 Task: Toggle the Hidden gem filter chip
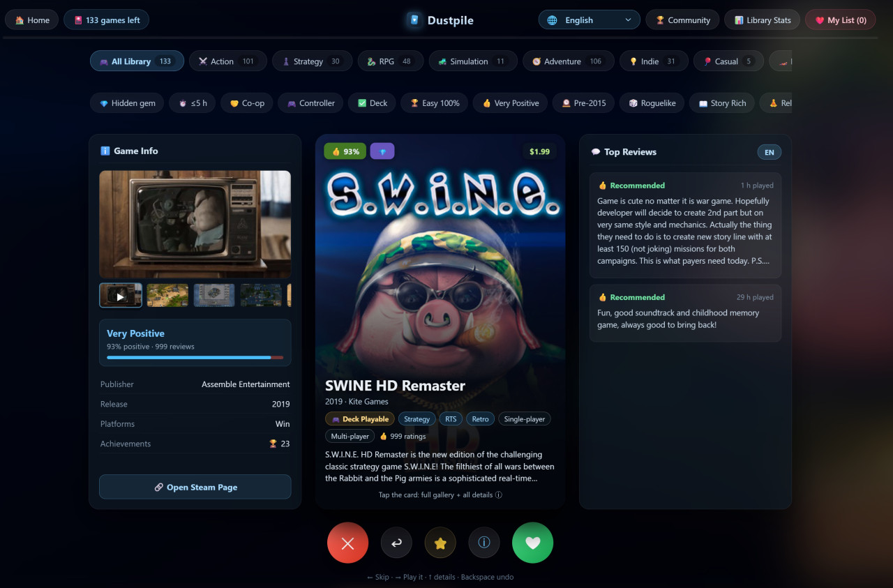pos(127,103)
